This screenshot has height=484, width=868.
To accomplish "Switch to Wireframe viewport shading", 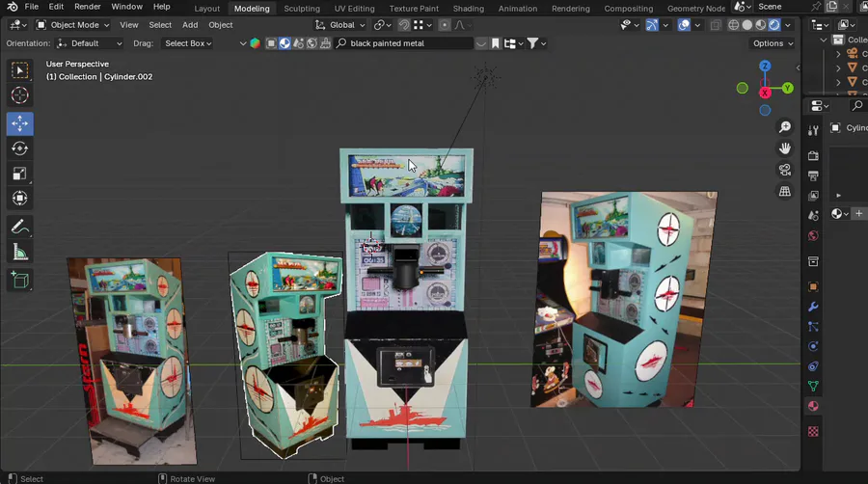I will (x=734, y=25).
